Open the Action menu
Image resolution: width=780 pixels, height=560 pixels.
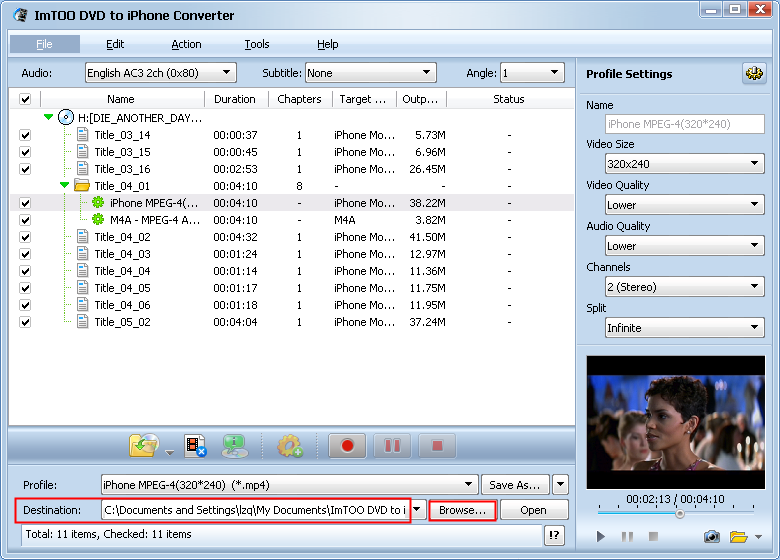click(x=186, y=44)
